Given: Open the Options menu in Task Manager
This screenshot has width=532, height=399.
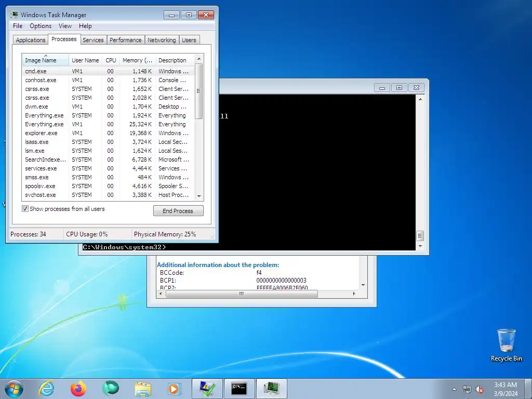Looking at the screenshot, I should tap(41, 26).
